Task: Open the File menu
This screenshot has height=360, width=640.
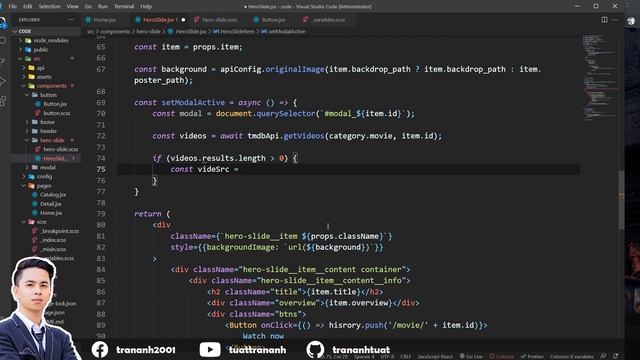Action: coord(13,6)
